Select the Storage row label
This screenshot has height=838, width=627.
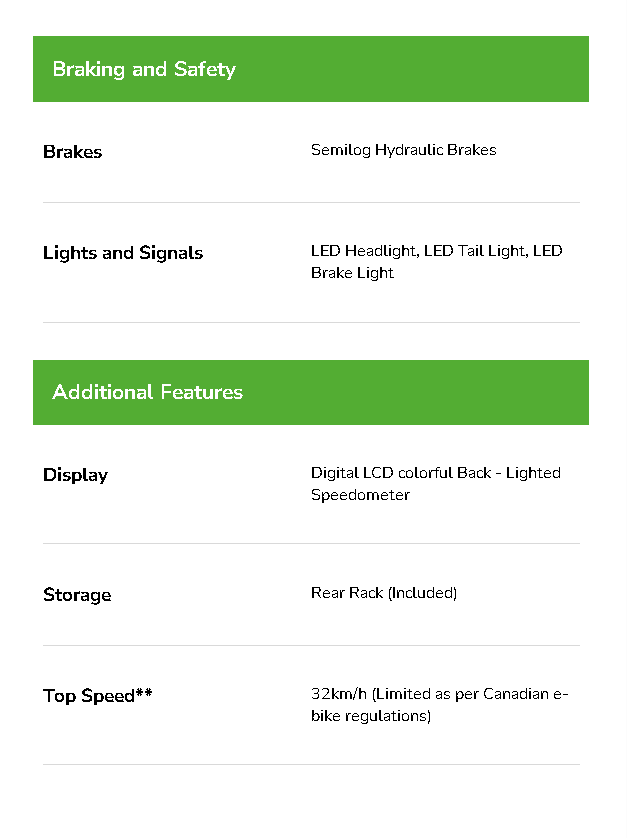77,595
